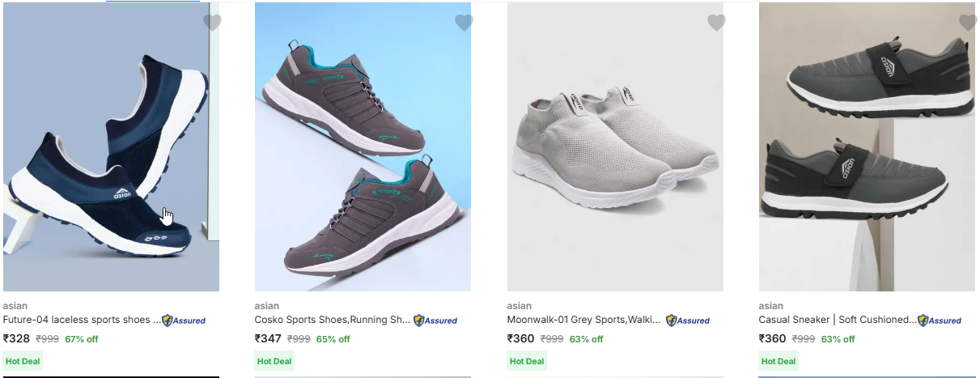
Task: View navy blue slip-on shoe product image
Action: pos(111,154)
